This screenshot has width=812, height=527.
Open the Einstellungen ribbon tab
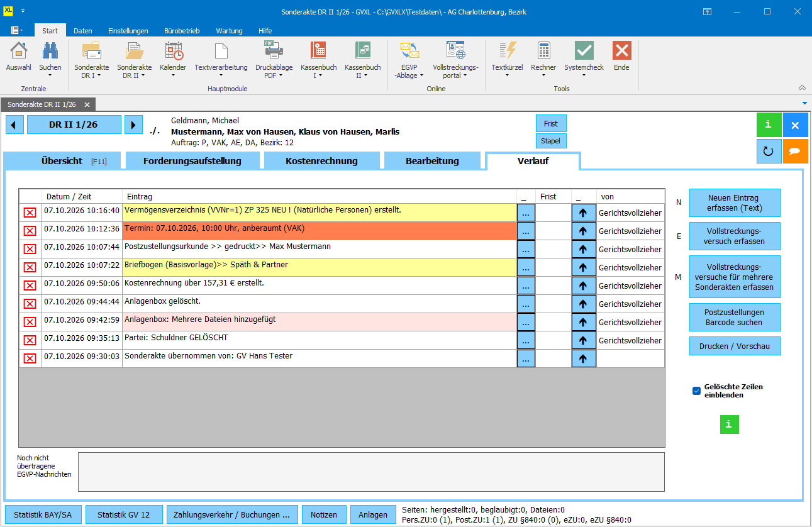click(x=128, y=31)
